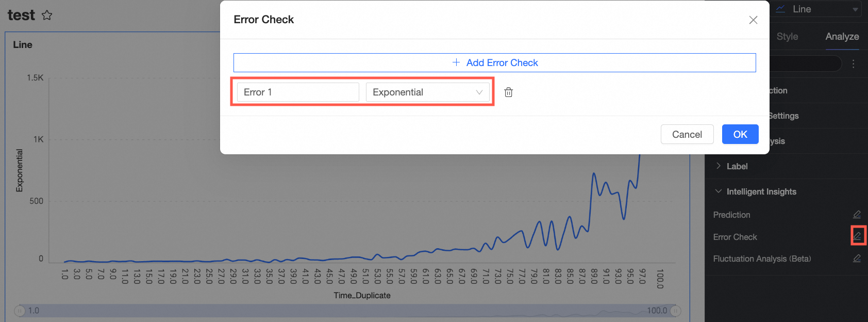Viewport: 868px width, 322px height.
Task: Close the Error Check dialog
Action: (753, 20)
